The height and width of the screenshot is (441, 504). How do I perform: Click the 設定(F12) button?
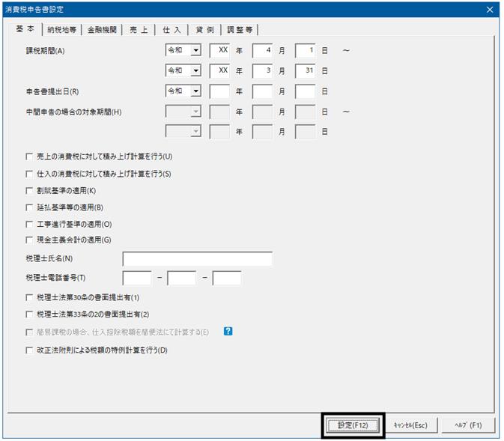pyautogui.click(x=353, y=425)
